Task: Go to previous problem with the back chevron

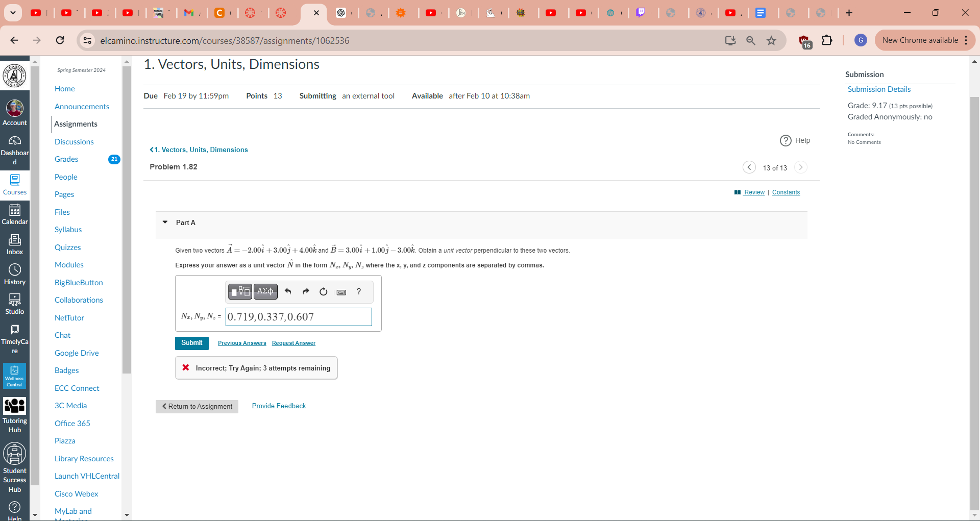Action: tap(749, 167)
